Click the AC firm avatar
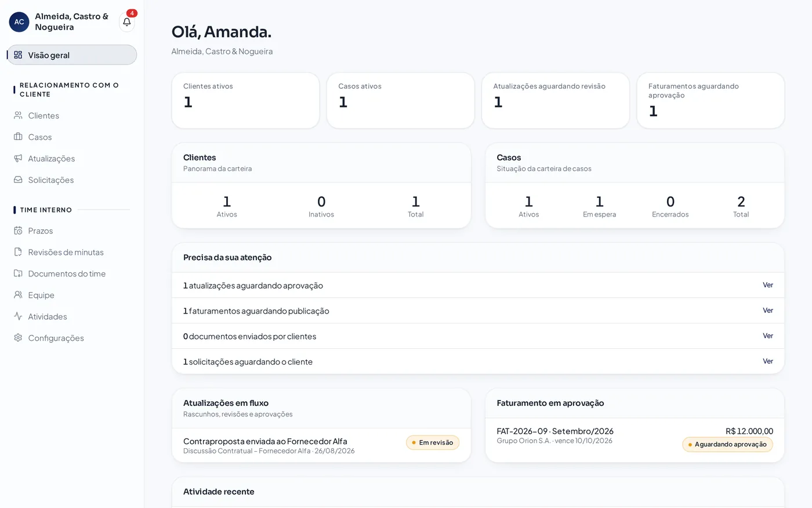 pos(19,22)
